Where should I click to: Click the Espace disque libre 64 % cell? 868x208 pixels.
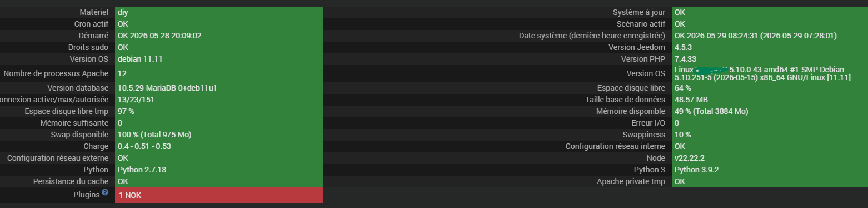pos(770,88)
